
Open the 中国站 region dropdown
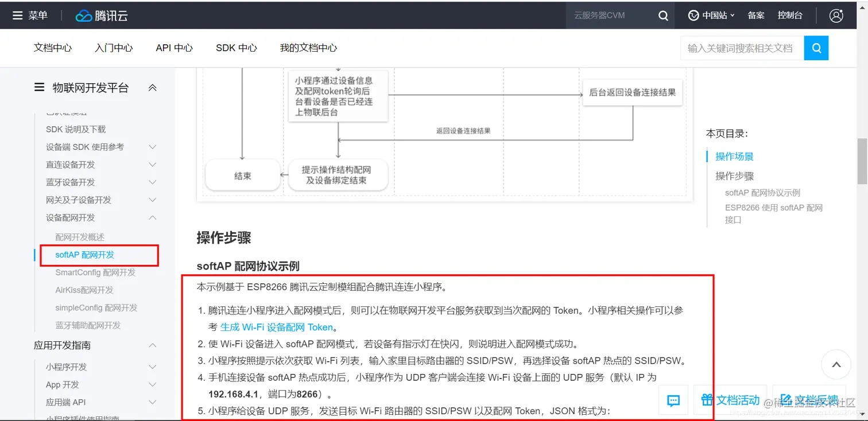711,15
